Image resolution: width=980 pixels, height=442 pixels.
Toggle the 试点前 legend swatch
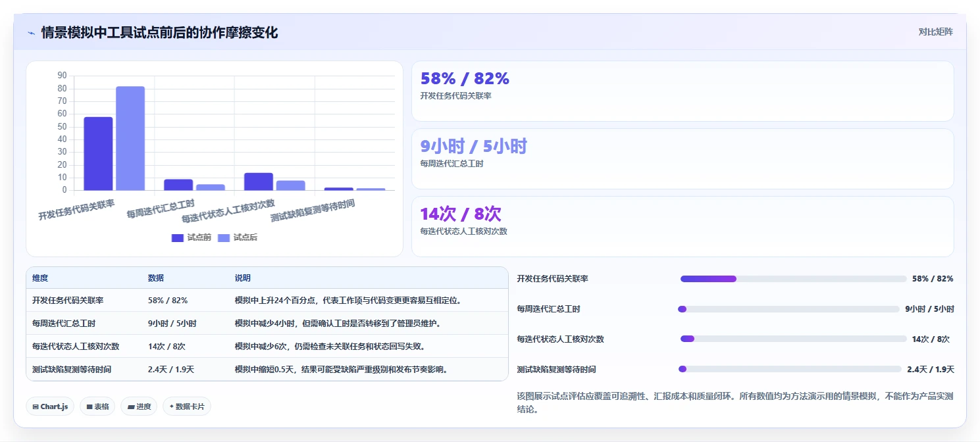click(178, 237)
